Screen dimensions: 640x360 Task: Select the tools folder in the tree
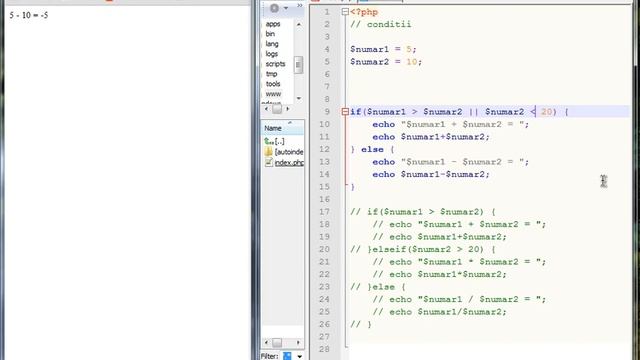tap(273, 84)
